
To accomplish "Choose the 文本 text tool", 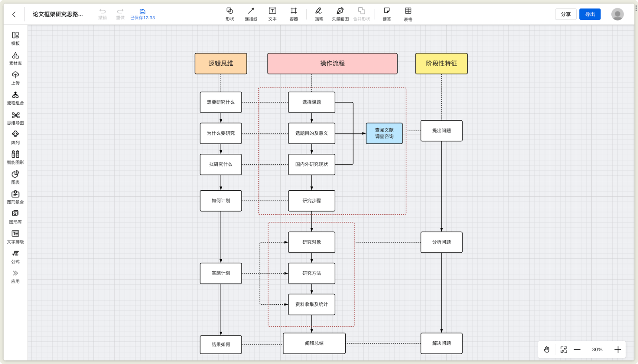I will (272, 14).
